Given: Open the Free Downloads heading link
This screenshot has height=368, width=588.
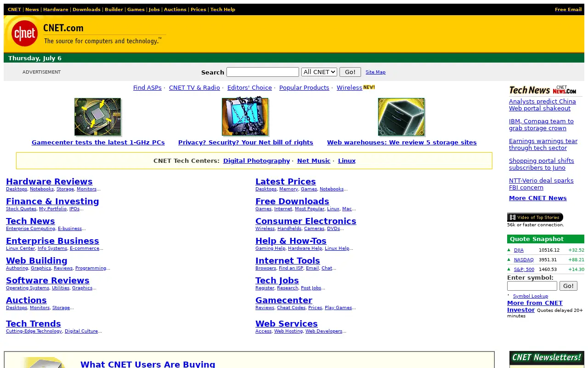Looking at the screenshot, I should (x=292, y=201).
